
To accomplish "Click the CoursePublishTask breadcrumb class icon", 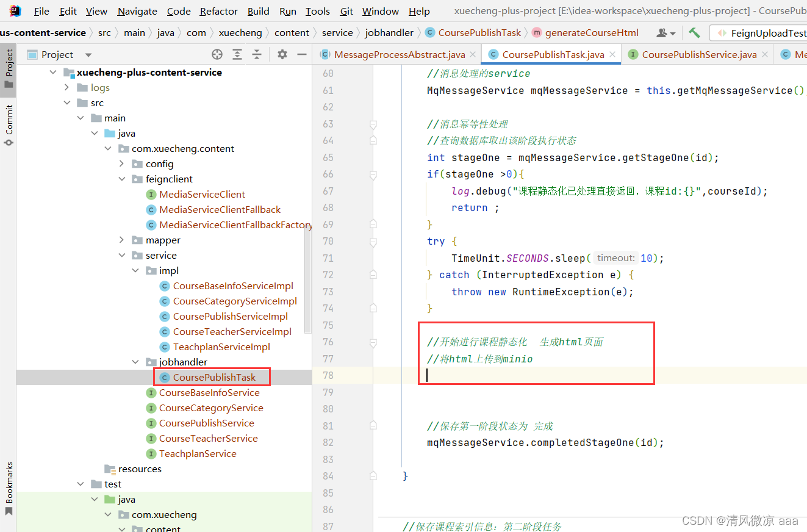I will coord(429,32).
